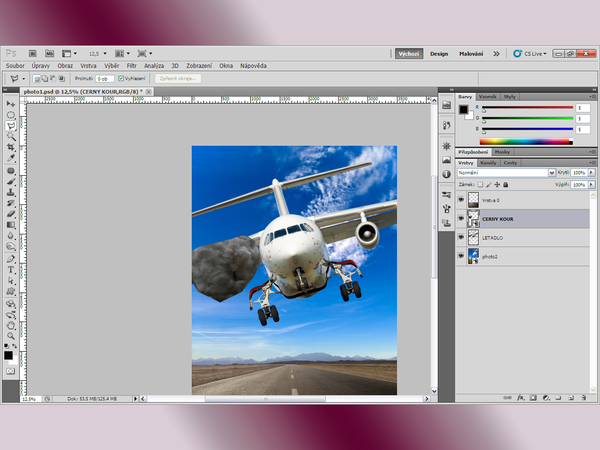Switch to the Design workspace
Image resolution: width=600 pixels, height=450 pixels.
[439, 54]
